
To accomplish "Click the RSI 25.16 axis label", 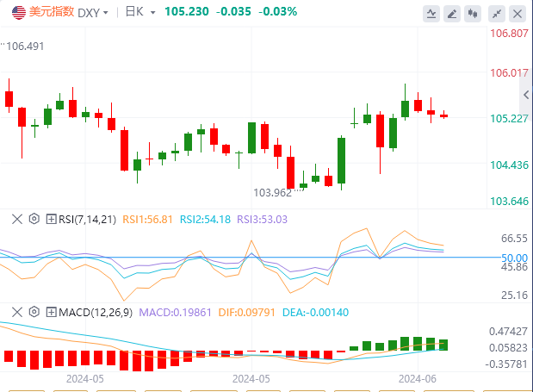I will click(x=514, y=295).
